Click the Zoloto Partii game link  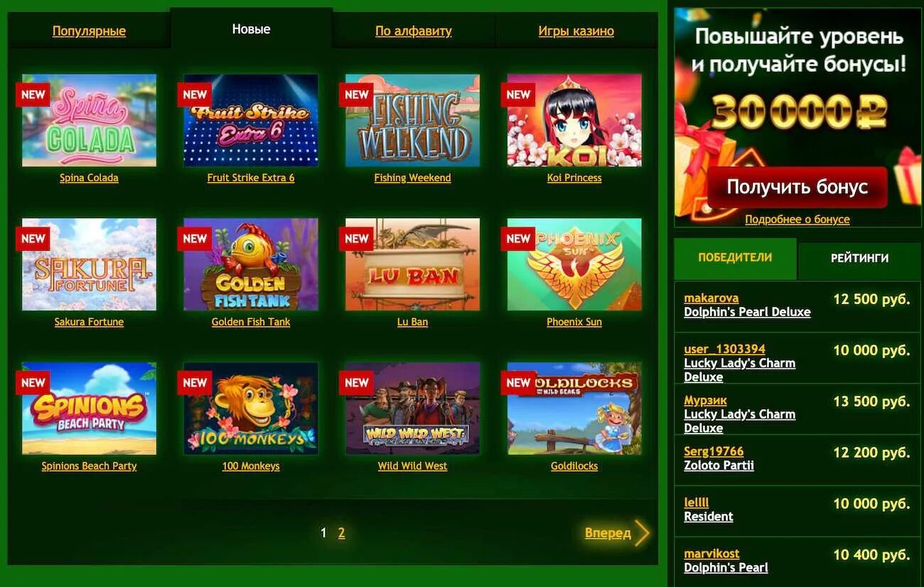[719, 465]
